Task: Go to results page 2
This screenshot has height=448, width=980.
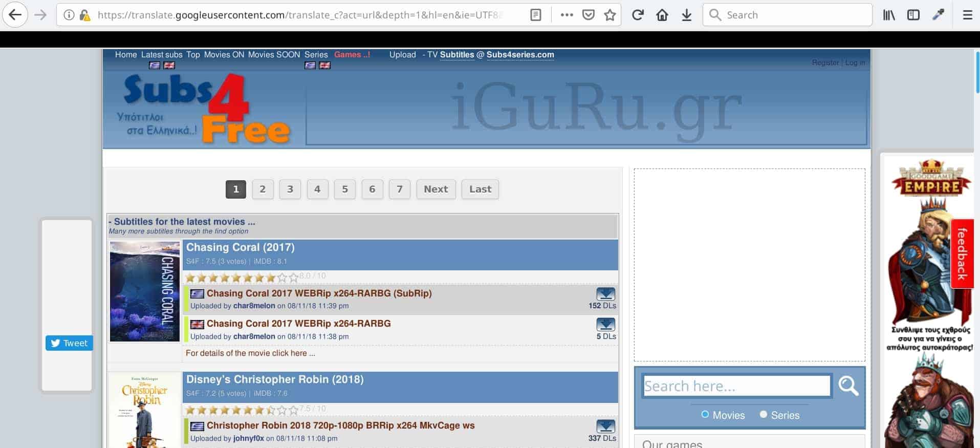Action: 263,189
